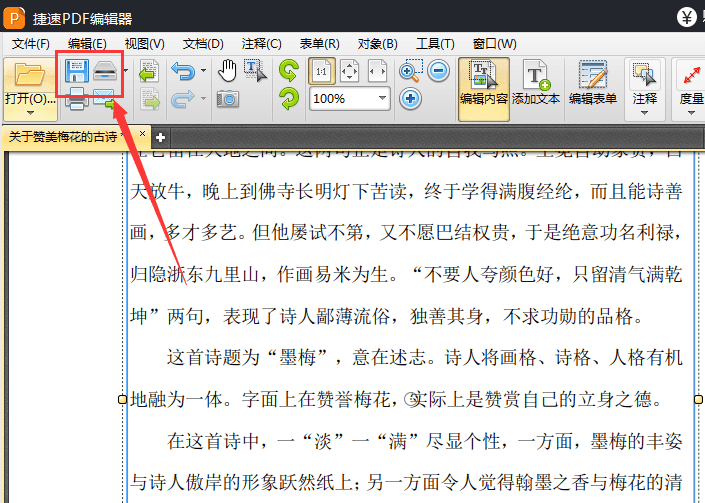Click the Fit width icon
This screenshot has height=503, width=705.
pos(377,71)
